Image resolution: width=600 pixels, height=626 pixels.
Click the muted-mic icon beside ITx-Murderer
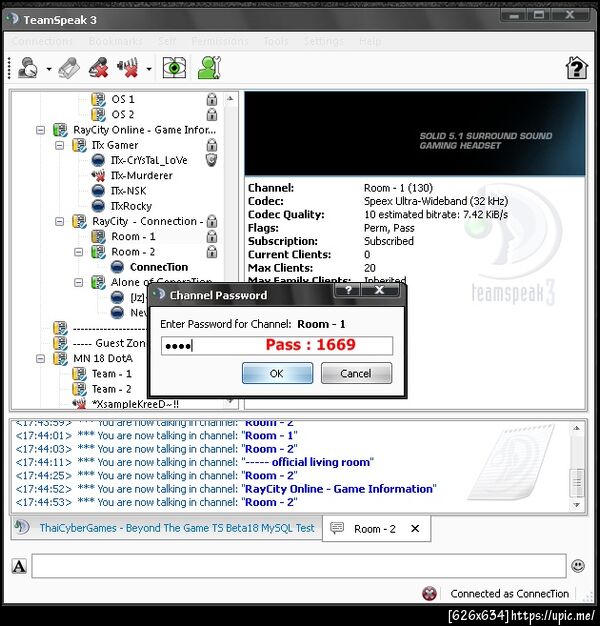coord(98,175)
